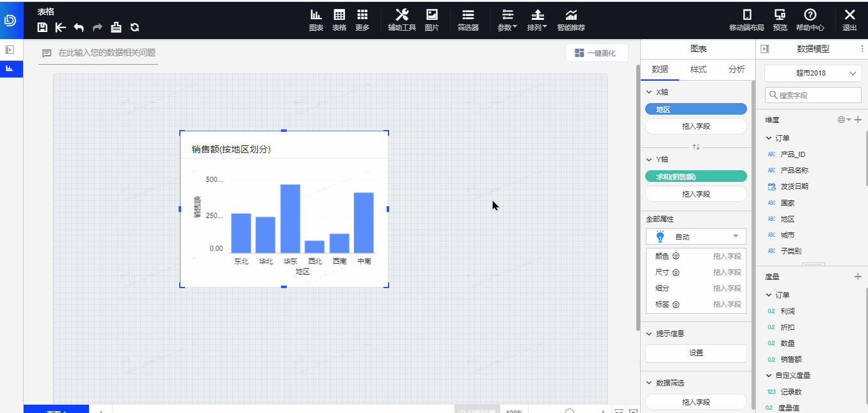Click the 尺寸 settings gear icon

tap(676, 272)
